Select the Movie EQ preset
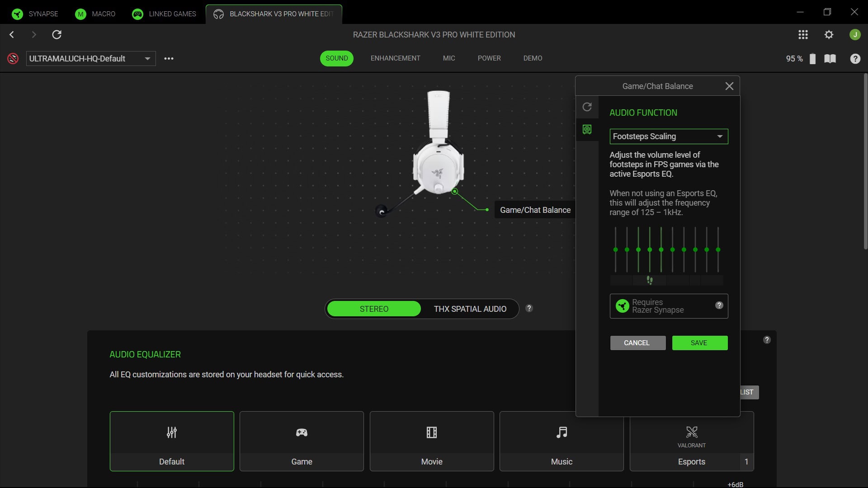This screenshot has width=868, height=488. pos(432,441)
